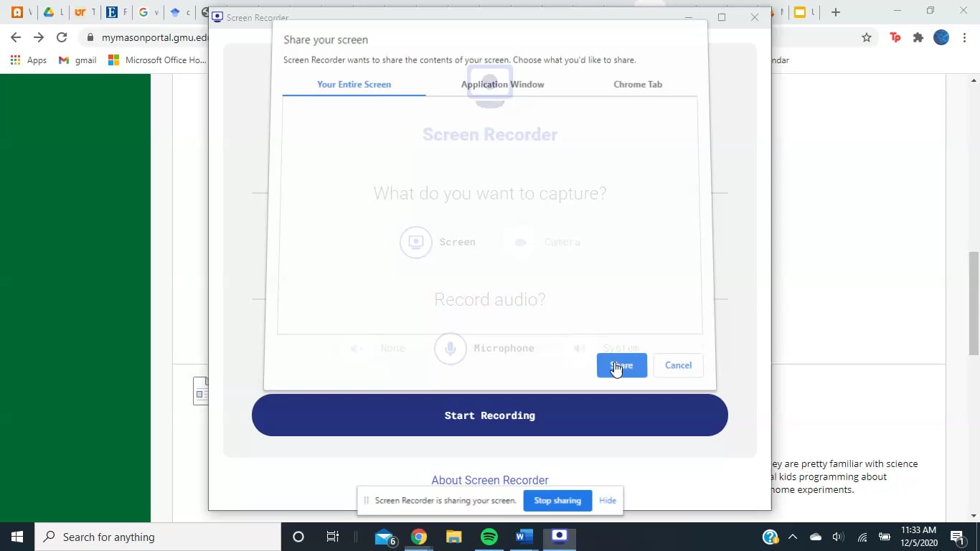Image resolution: width=980 pixels, height=551 pixels.
Task: Maximize the Screen Recorder window
Action: (x=722, y=17)
